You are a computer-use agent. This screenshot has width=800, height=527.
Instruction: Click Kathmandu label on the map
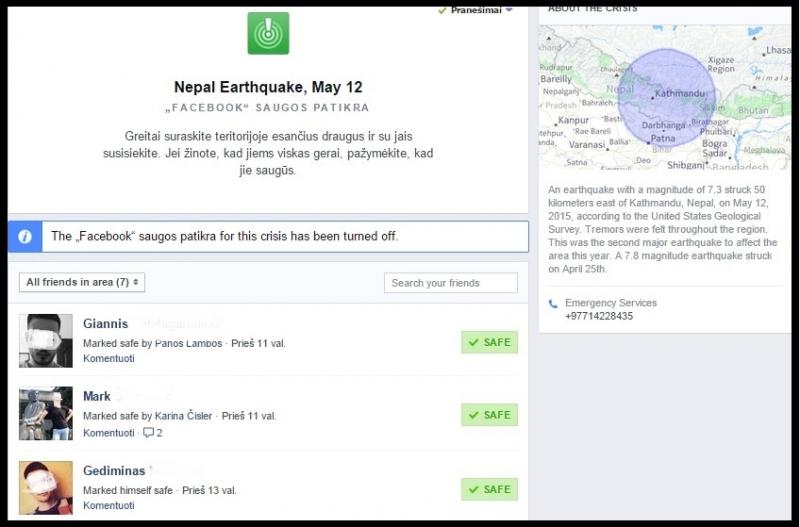[680, 93]
